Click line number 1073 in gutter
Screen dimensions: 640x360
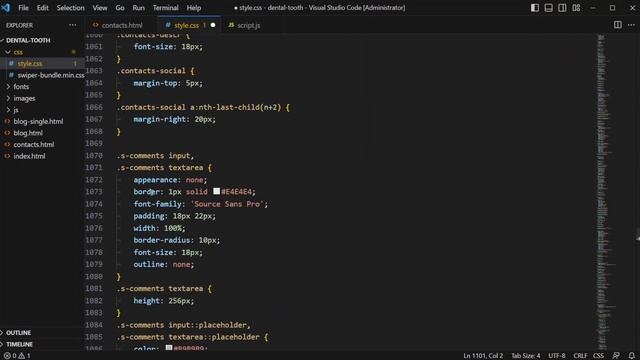coord(94,192)
